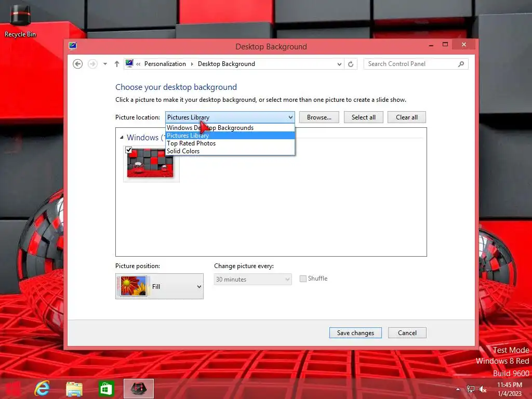Open the Picture location combo box
Screen dimensions: 532x399
coord(230,117)
